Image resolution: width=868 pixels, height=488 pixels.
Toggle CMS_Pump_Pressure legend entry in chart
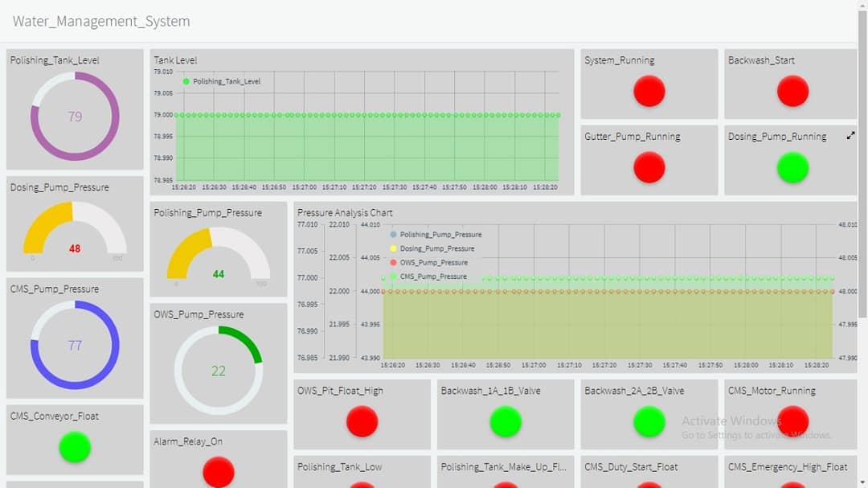click(x=433, y=276)
